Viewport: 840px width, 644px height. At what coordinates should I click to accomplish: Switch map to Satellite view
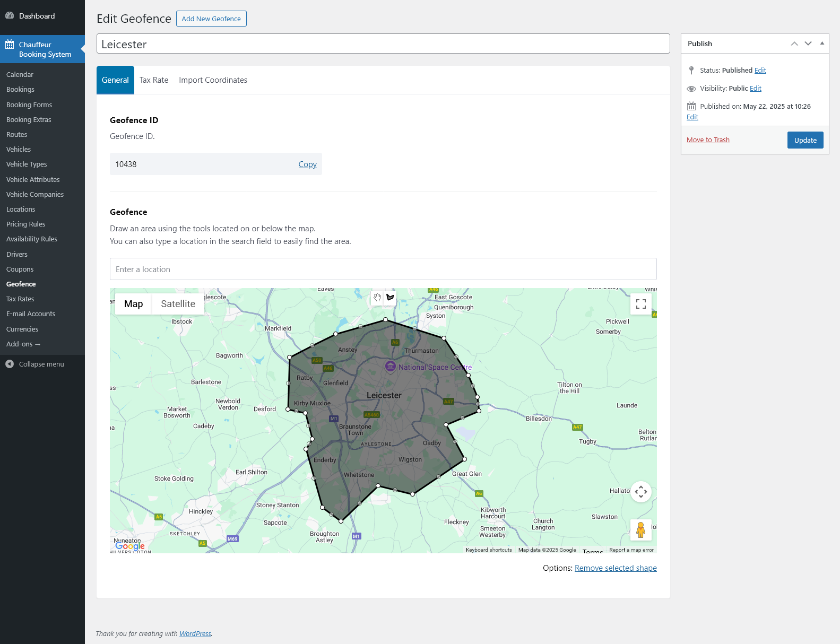(x=178, y=304)
